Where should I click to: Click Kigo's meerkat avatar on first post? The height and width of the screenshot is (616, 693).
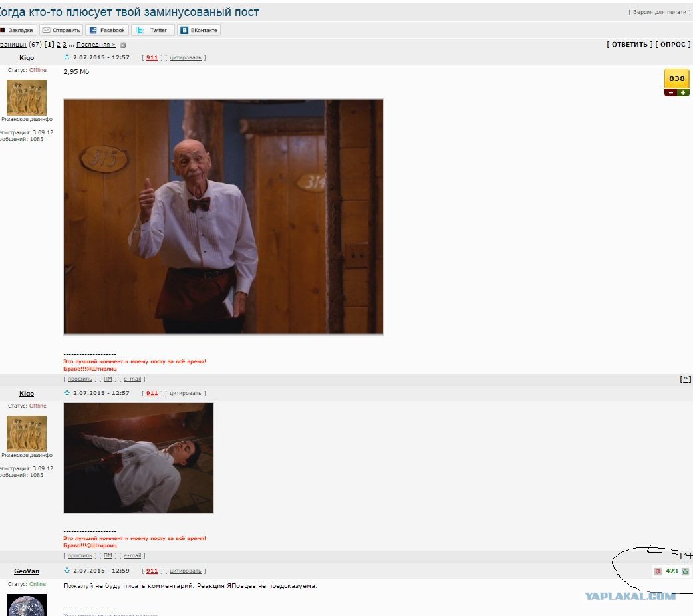click(x=27, y=97)
